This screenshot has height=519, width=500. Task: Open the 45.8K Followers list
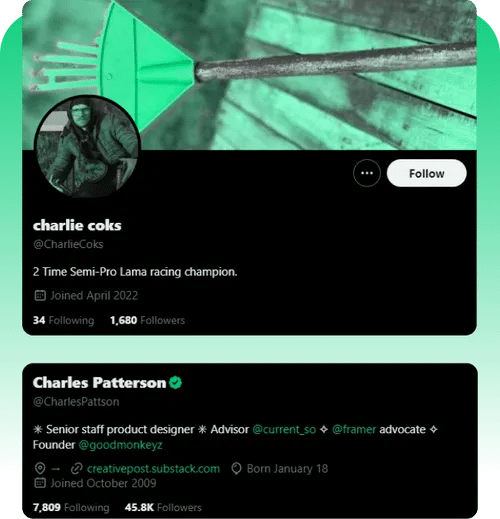163,507
